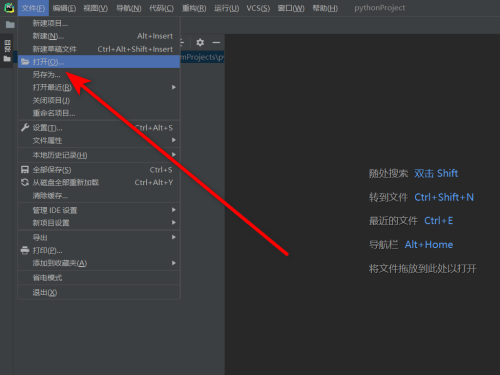Open the 视图(V) menu

[96, 8]
